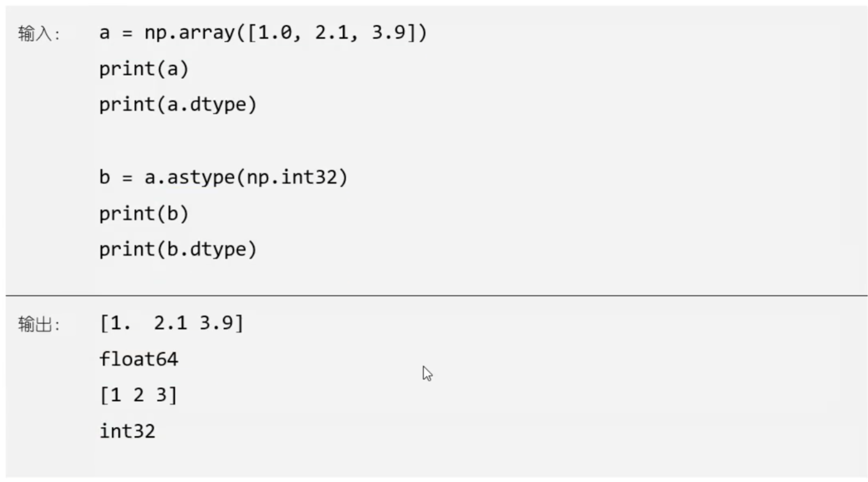Click the 输入 label
The width and height of the screenshot is (868, 482).
(38, 34)
